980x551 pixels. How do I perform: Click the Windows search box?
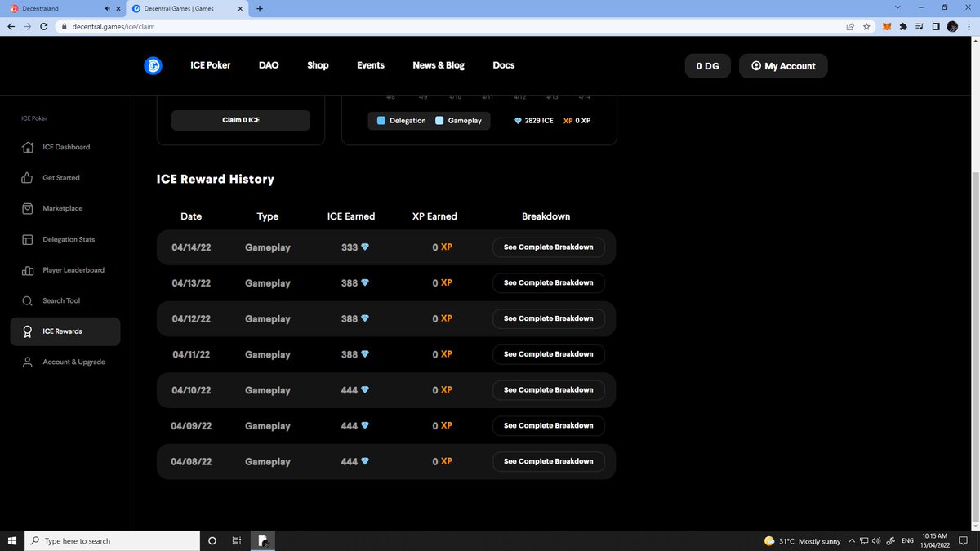click(x=113, y=540)
